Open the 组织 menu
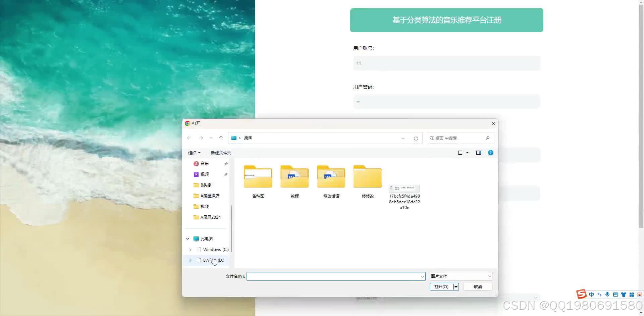This screenshot has height=316, width=644. (194, 153)
